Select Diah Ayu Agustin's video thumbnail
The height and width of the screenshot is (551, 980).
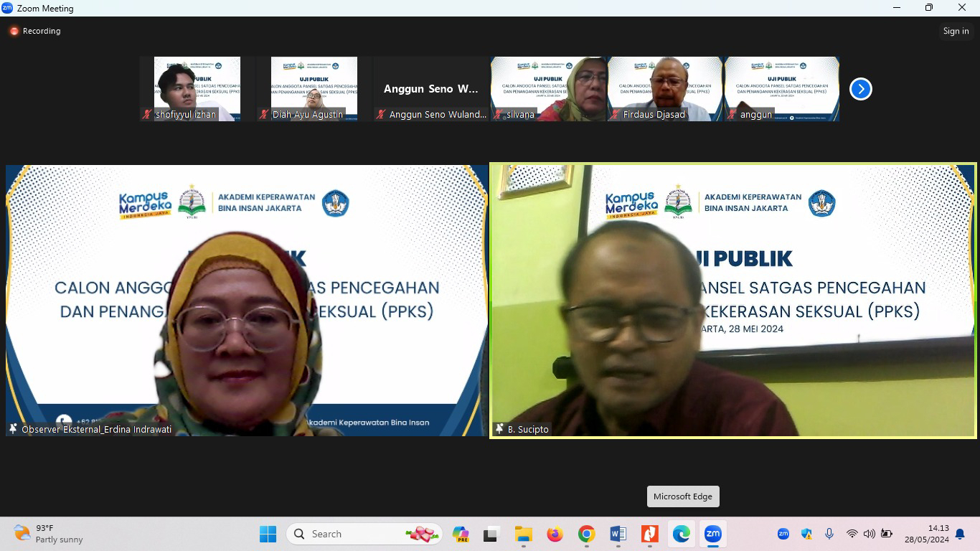coord(314,89)
